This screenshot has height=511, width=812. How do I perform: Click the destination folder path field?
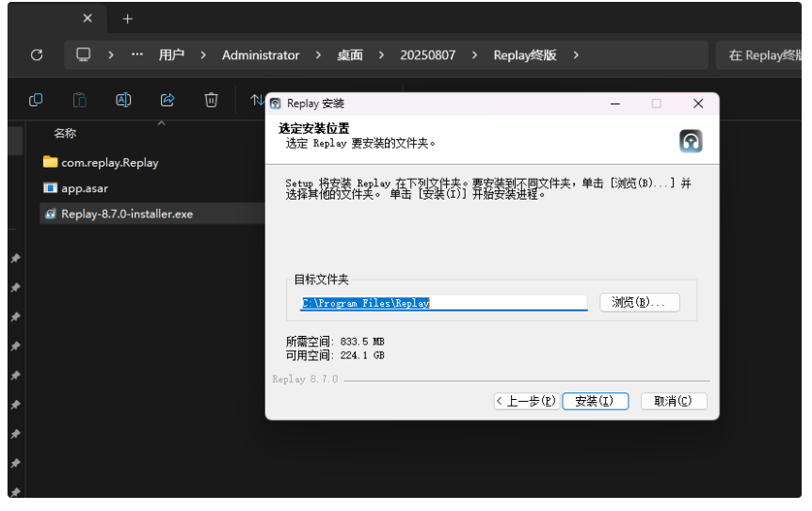click(444, 303)
